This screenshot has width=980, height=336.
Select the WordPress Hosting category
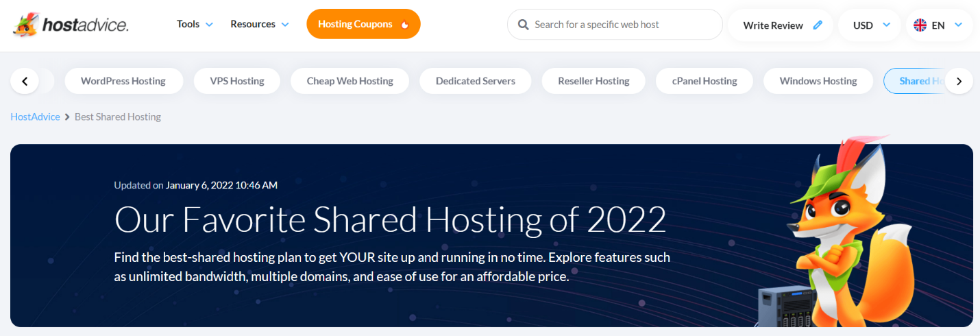pos(123,81)
